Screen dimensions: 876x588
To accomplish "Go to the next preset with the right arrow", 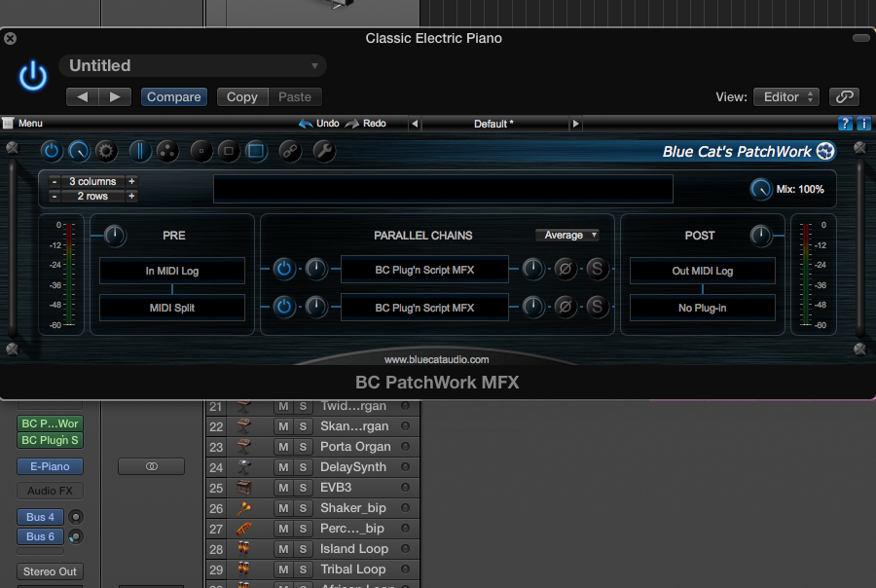I will pyautogui.click(x=575, y=124).
